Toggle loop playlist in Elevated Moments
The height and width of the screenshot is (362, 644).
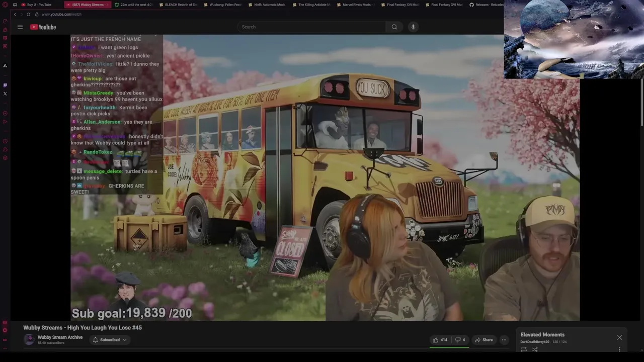524,349
